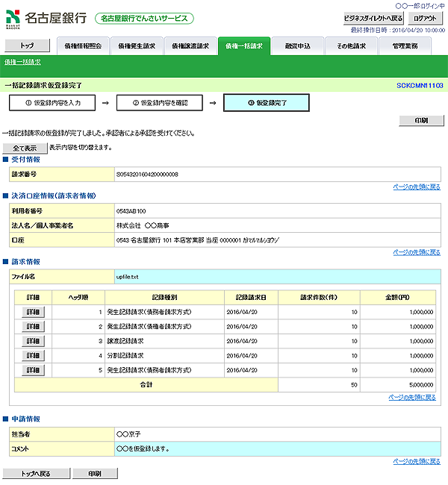The width and height of the screenshot is (448, 485).
Task: Click the コメント text ○○を仮登録します。
Action: pos(143,449)
